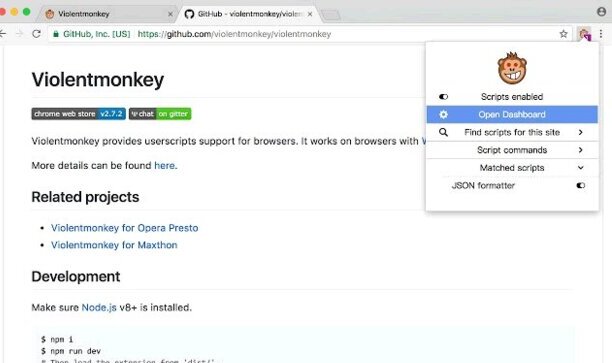This screenshot has height=363, width=612.
Task: Expand Find scripts for this site arrow
Action: [581, 132]
